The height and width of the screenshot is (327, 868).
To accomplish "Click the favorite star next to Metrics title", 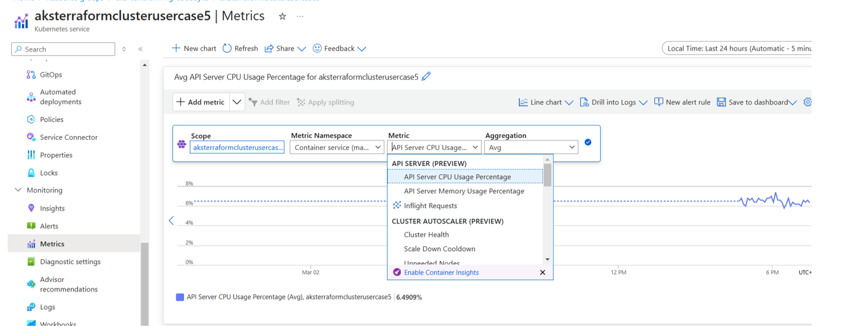I will tap(283, 17).
